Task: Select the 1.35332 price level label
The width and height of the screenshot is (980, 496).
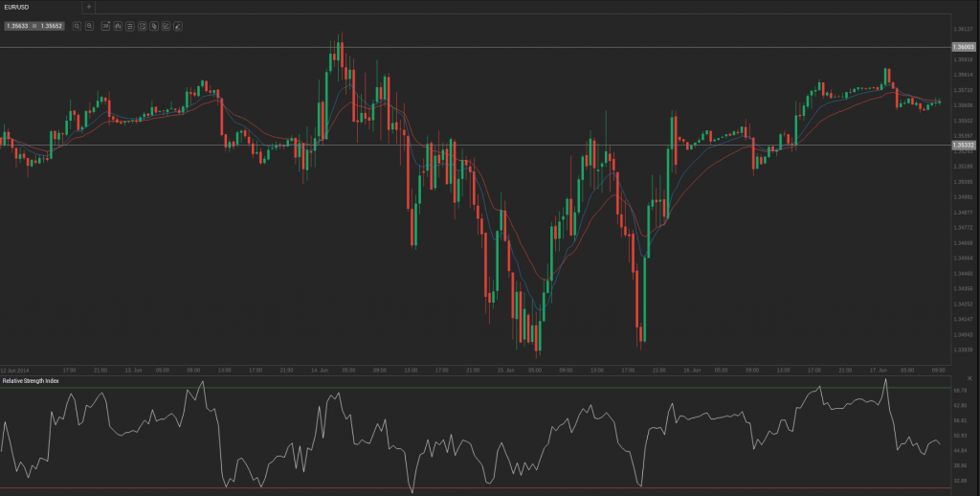Action: pyautogui.click(x=963, y=145)
